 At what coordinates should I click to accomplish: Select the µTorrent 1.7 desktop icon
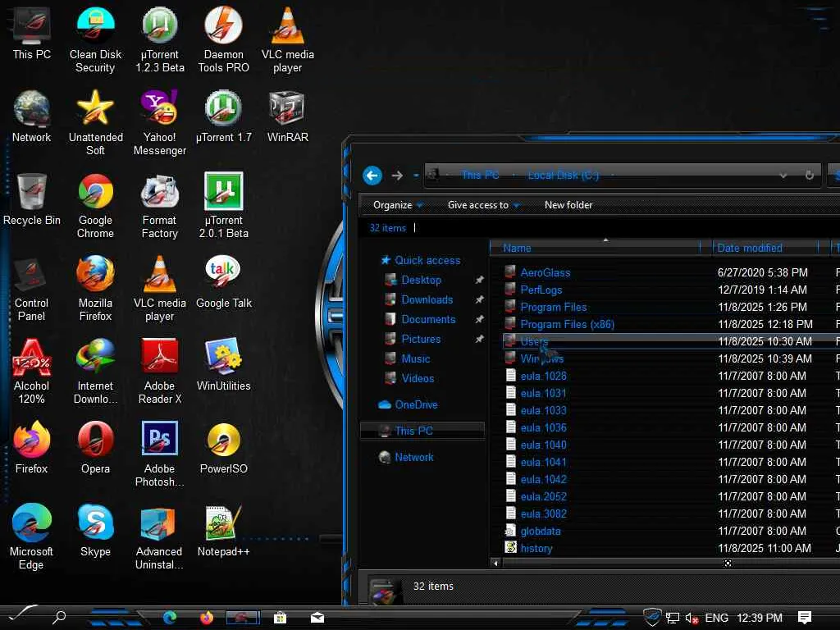pos(223,116)
